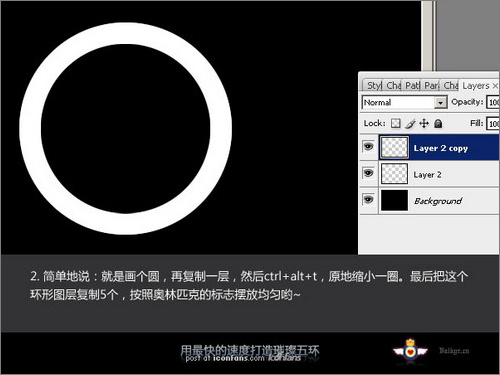Select the Background layer name
This screenshot has width=500, height=375.
[438, 201]
